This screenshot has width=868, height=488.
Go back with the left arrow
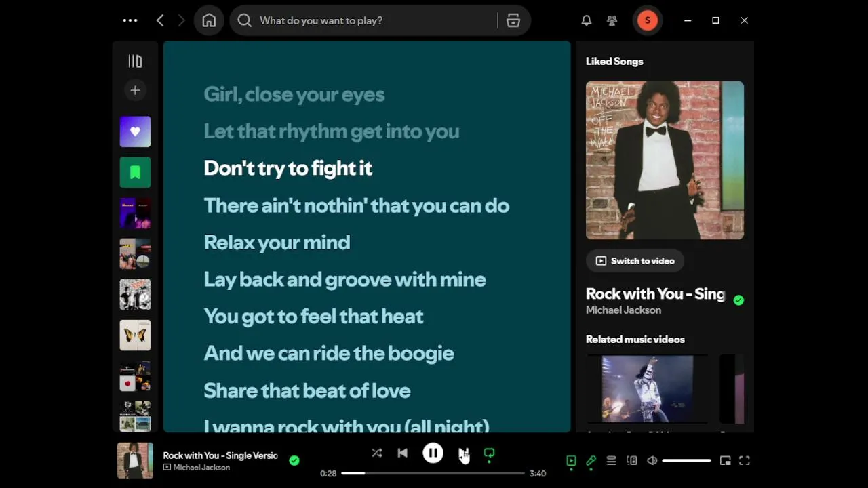pyautogui.click(x=160, y=20)
